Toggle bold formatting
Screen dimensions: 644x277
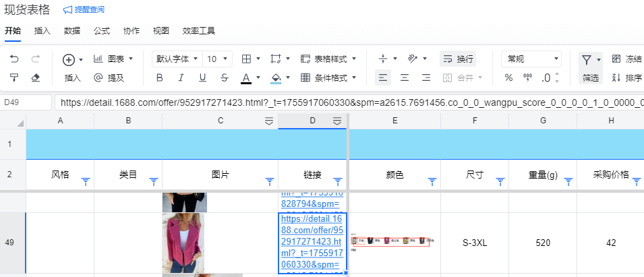click(x=160, y=78)
